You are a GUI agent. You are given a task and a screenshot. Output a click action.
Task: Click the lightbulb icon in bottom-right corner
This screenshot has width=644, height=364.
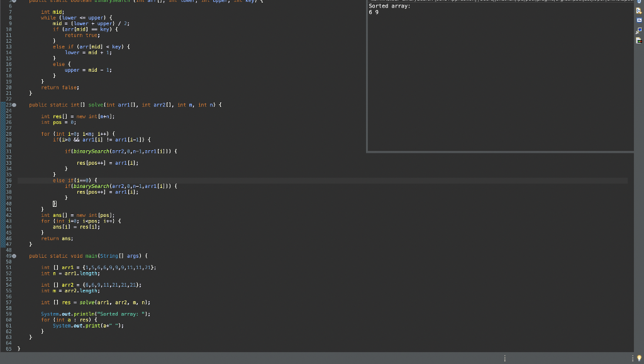[638, 357]
